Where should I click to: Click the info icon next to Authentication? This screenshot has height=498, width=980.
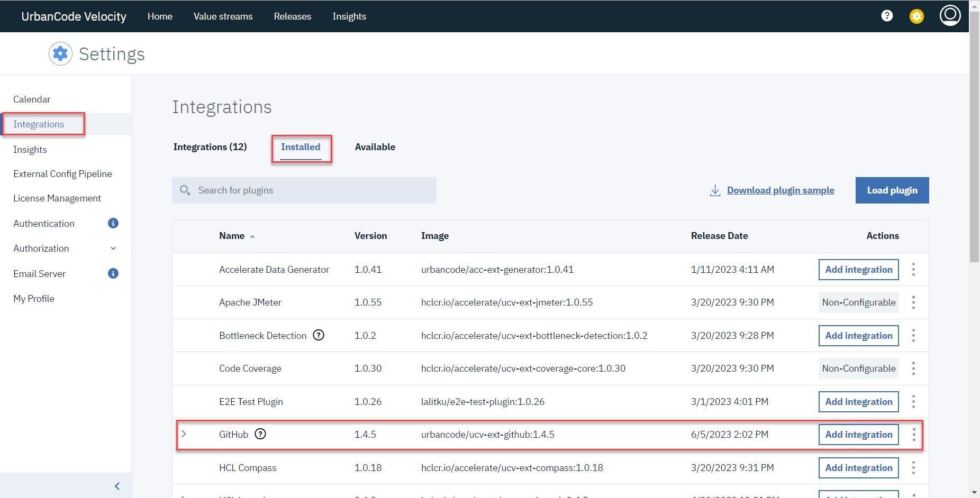pos(113,223)
